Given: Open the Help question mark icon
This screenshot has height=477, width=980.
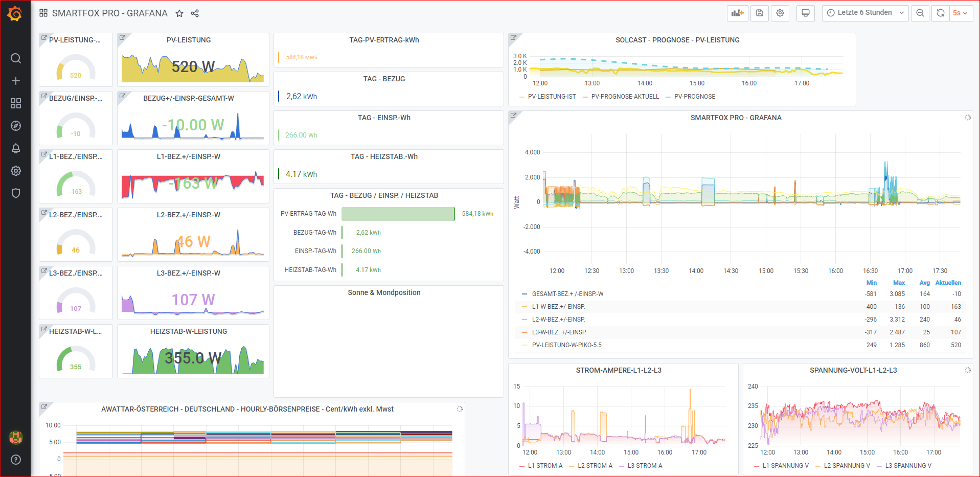Looking at the screenshot, I should pos(16,460).
